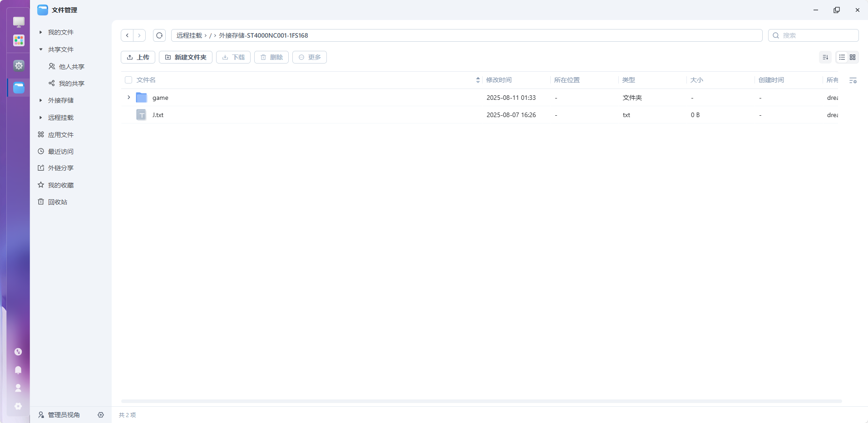The width and height of the screenshot is (868, 423).
Task: Click the game folder icon
Action: click(142, 98)
